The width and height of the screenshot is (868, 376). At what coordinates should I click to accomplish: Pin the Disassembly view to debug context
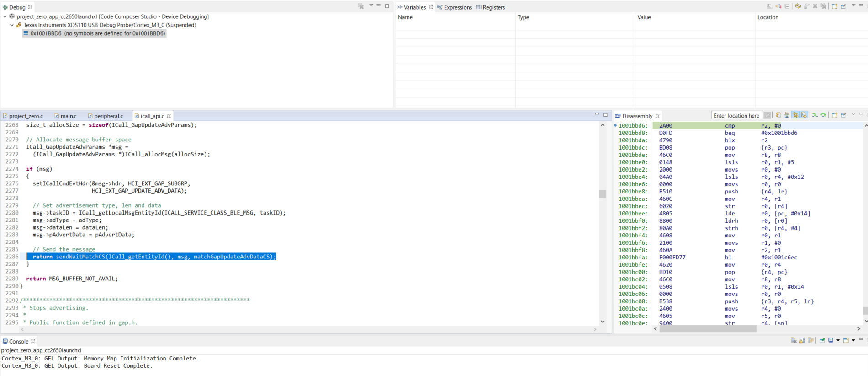coord(843,115)
